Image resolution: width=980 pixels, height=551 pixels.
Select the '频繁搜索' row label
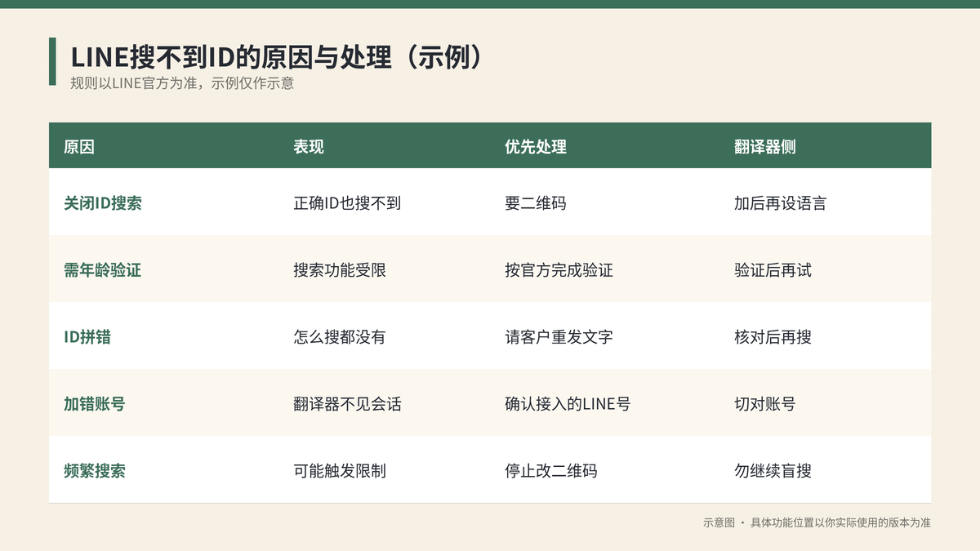(95, 471)
